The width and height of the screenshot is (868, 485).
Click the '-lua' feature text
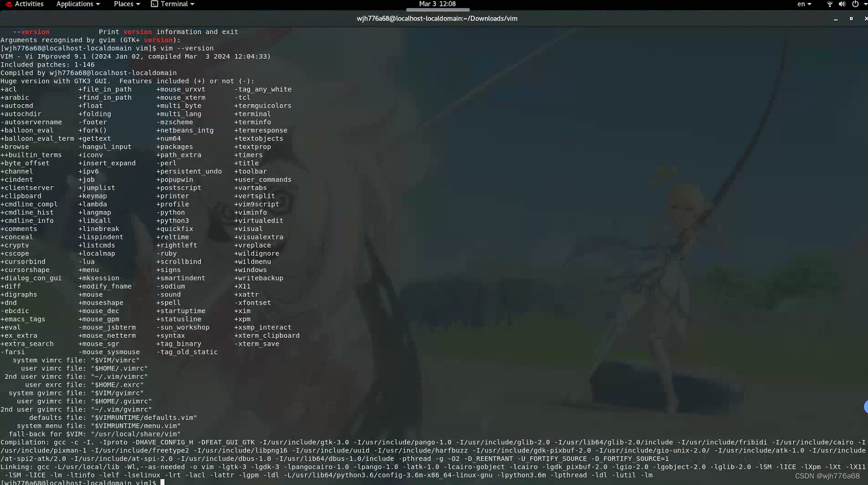coord(86,262)
